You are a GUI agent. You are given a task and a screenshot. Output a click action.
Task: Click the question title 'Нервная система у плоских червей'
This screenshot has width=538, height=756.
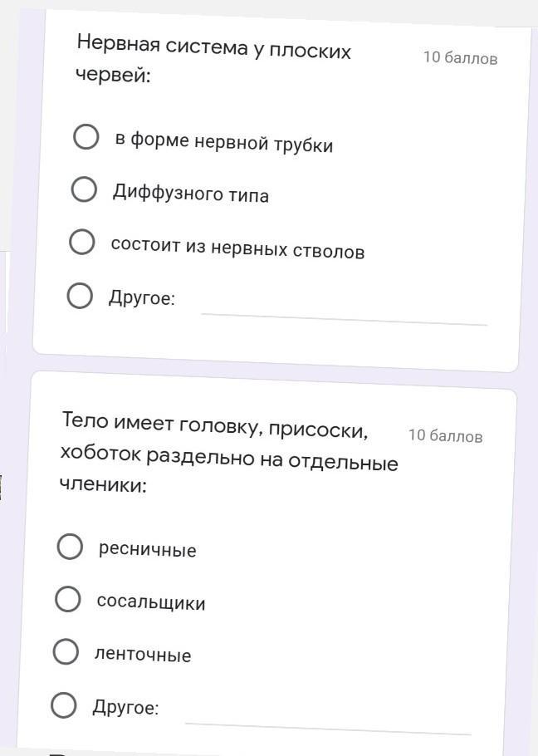click(213, 61)
